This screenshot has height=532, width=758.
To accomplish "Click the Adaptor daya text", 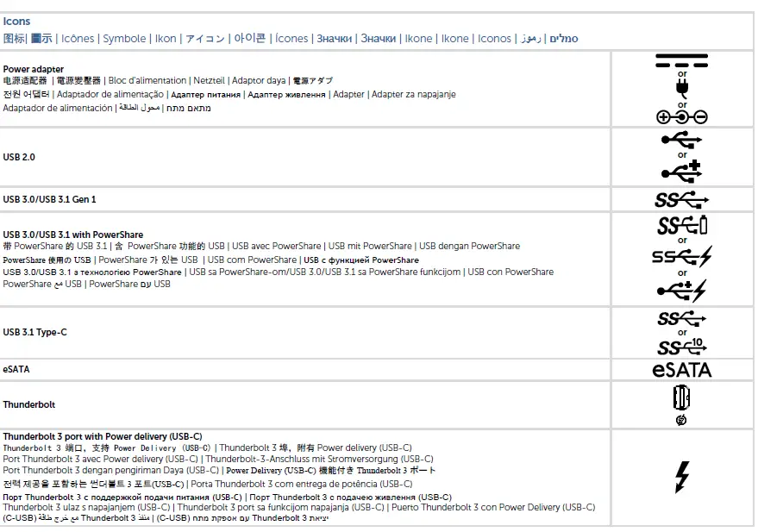I will tap(259, 81).
